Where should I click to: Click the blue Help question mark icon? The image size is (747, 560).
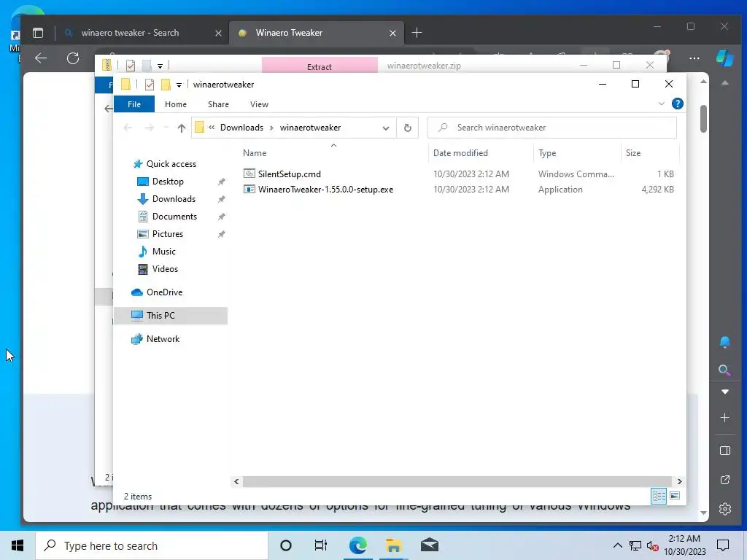[x=678, y=104]
